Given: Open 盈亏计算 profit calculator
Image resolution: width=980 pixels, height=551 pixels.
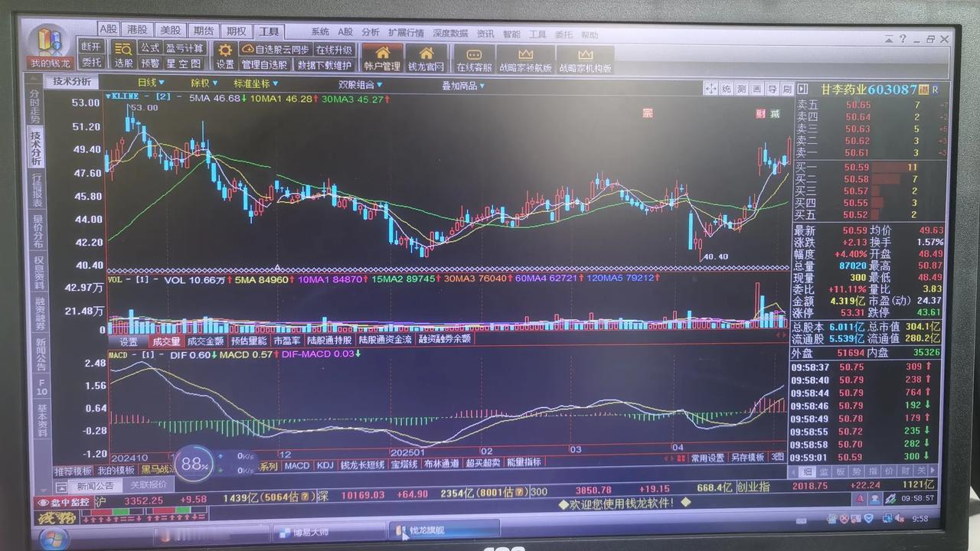Looking at the screenshot, I should 185,48.
